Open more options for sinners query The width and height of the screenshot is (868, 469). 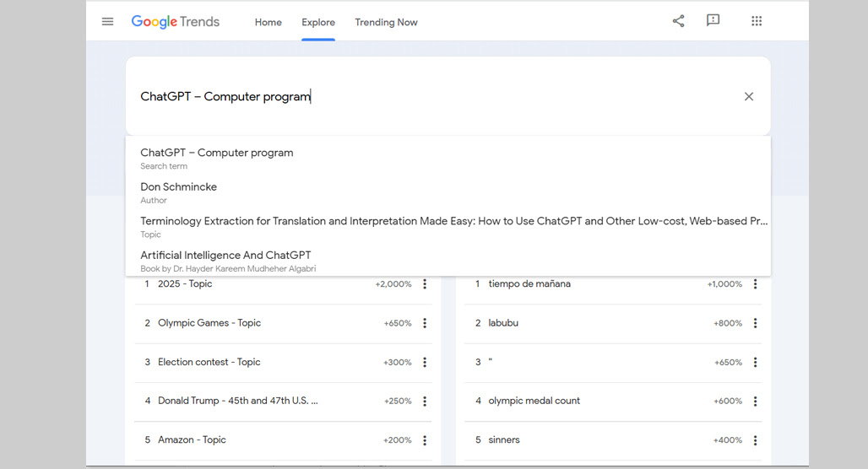click(x=755, y=440)
